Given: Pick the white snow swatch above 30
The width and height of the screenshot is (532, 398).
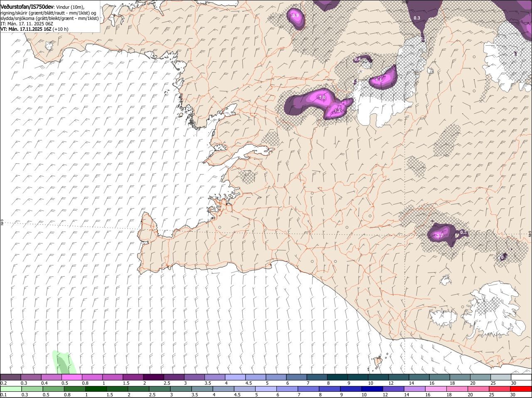Looking at the screenshot, I should click(522, 377).
